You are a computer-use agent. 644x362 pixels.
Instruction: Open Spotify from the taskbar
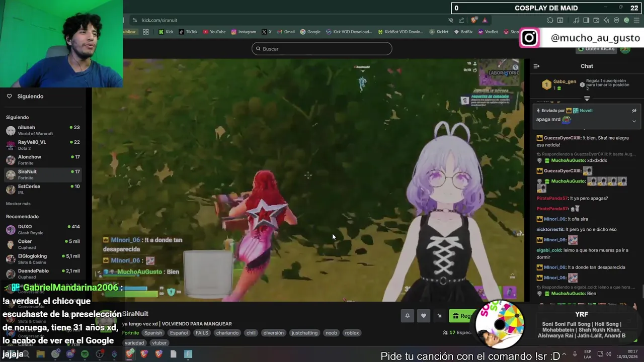tap(85, 354)
